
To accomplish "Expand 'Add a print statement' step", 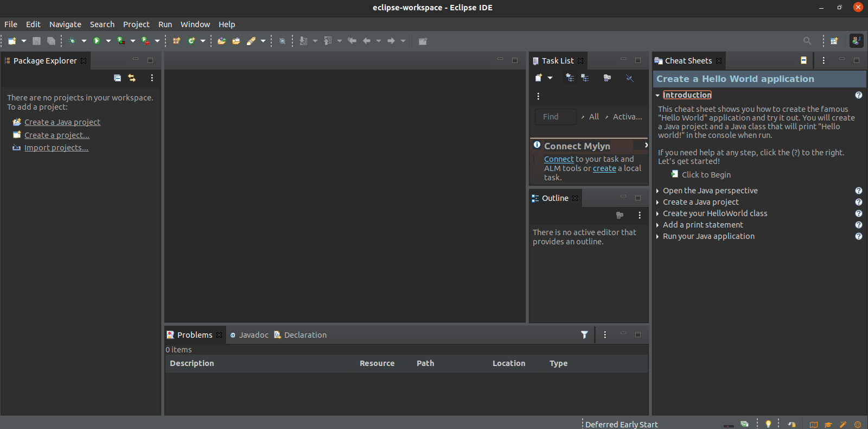I will tap(658, 225).
